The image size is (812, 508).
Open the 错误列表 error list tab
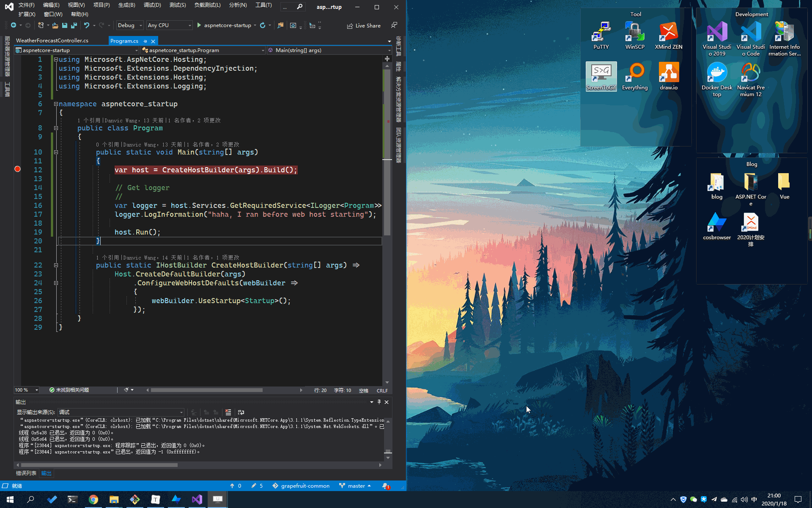click(x=26, y=473)
